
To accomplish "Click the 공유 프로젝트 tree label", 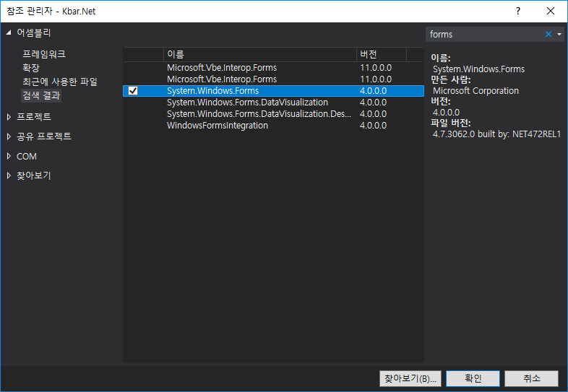I will coord(44,136).
